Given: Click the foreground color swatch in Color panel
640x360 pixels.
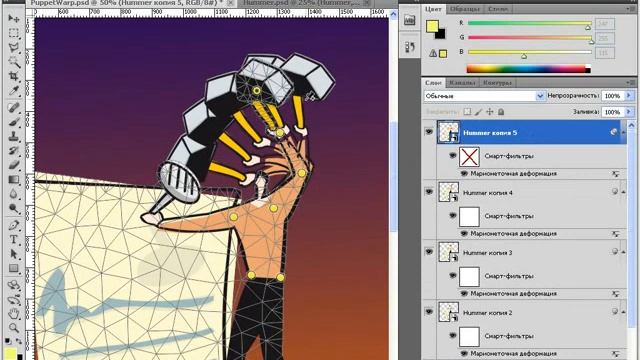Looking at the screenshot, I should coord(432,26).
